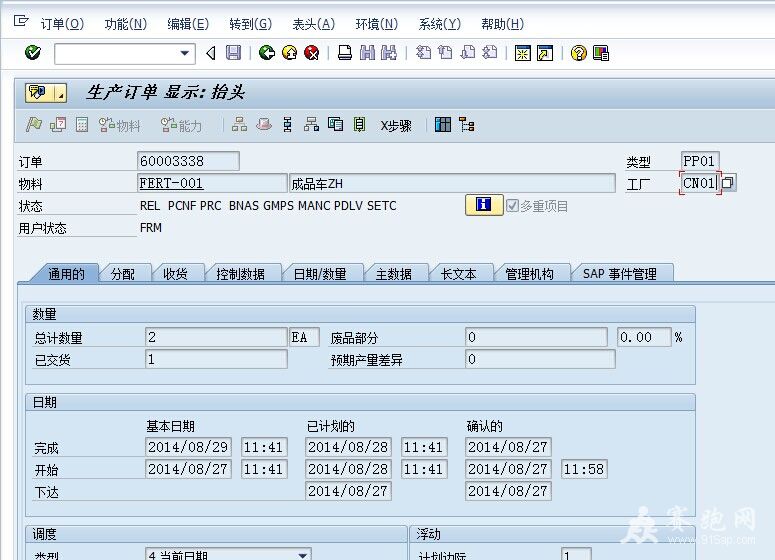Image resolution: width=775 pixels, height=560 pixels.
Task: Click the Find Next binoculars icon
Action: click(389, 52)
